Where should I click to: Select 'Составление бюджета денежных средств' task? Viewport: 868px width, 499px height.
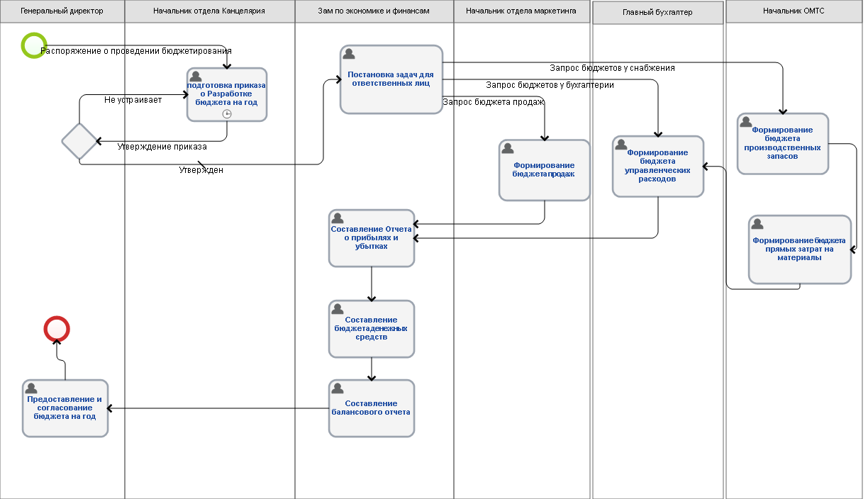372,329
